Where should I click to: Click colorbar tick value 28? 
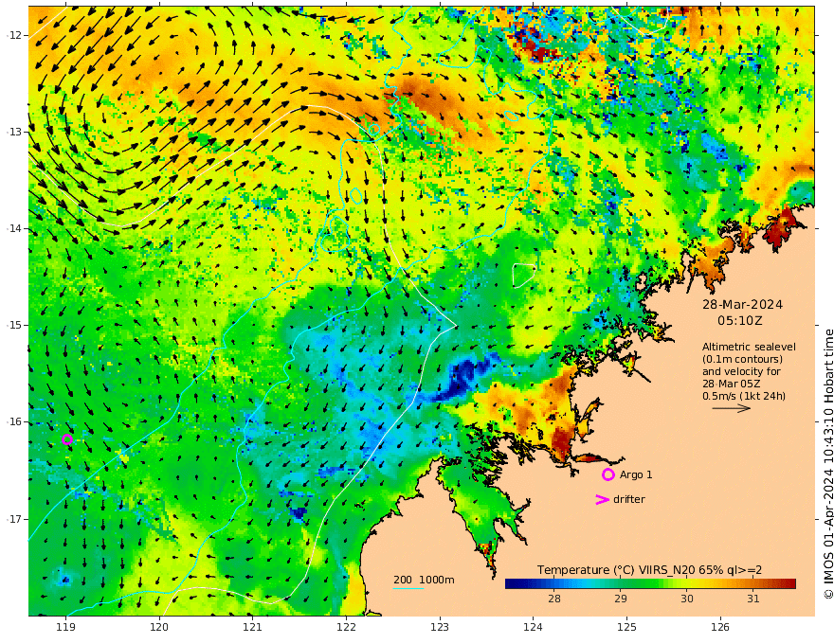pyautogui.click(x=554, y=599)
